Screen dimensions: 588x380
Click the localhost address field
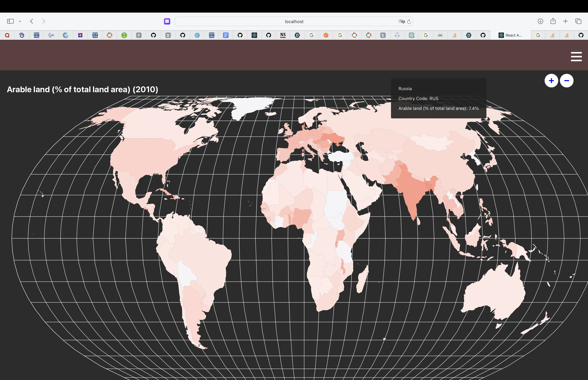(x=294, y=22)
